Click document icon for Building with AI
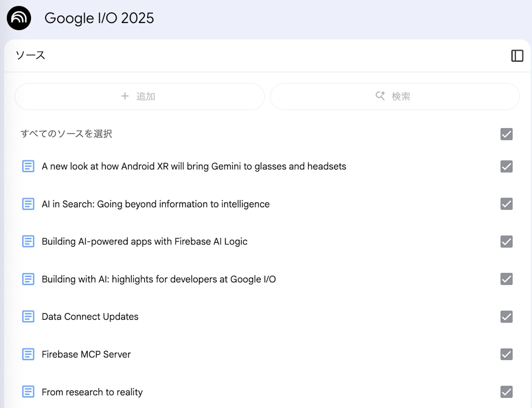Screen dimensions: 532x408 click(28, 279)
